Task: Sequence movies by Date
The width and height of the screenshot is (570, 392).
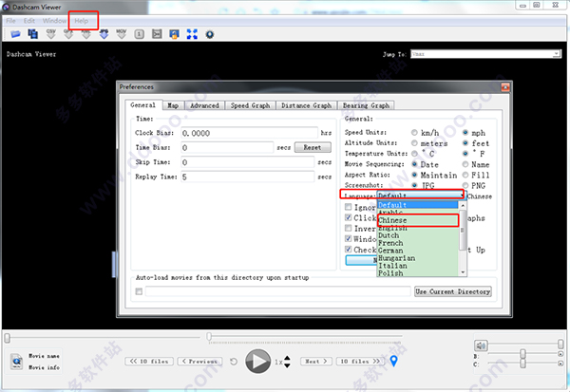Action: coord(414,164)
